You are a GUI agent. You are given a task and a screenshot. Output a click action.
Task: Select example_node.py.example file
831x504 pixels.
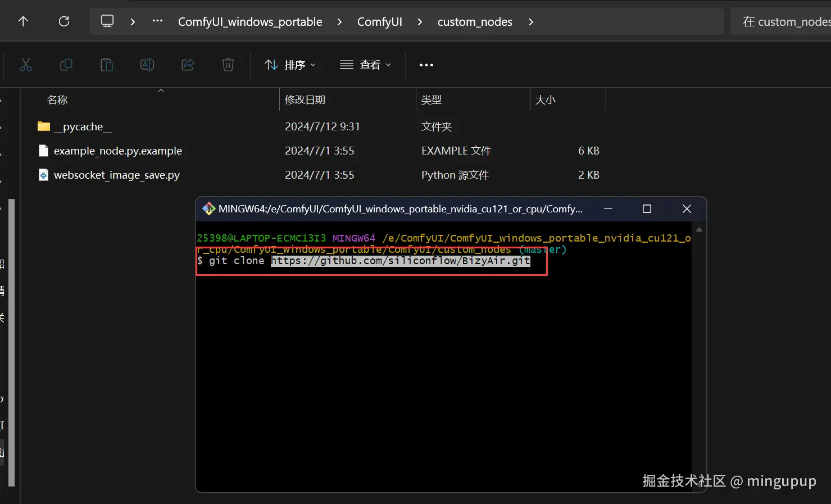118,151
